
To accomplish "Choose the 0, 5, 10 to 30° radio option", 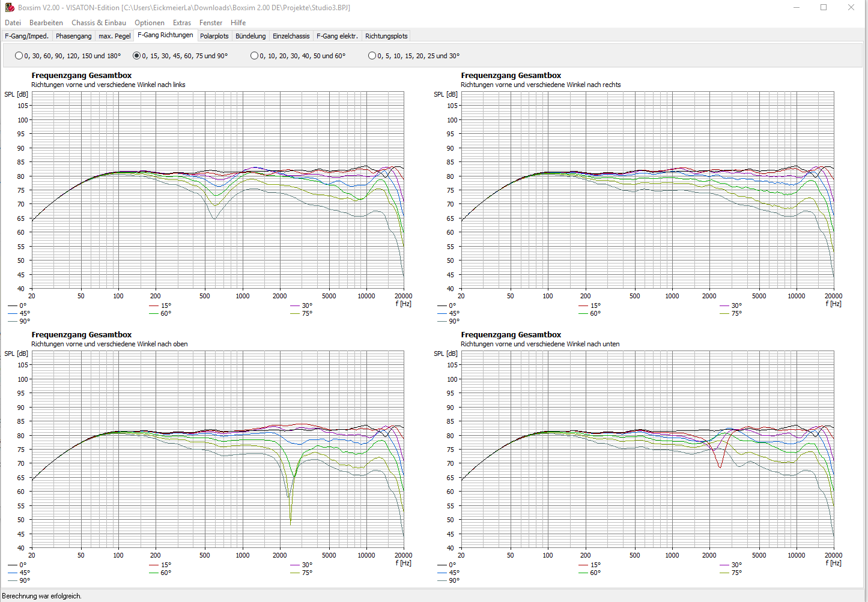I will (372, 56).
